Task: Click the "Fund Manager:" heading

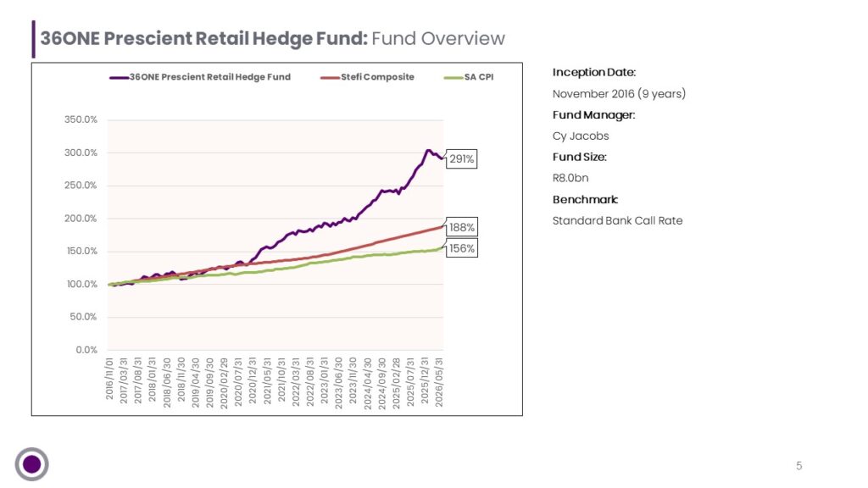Action: [593, 115]
